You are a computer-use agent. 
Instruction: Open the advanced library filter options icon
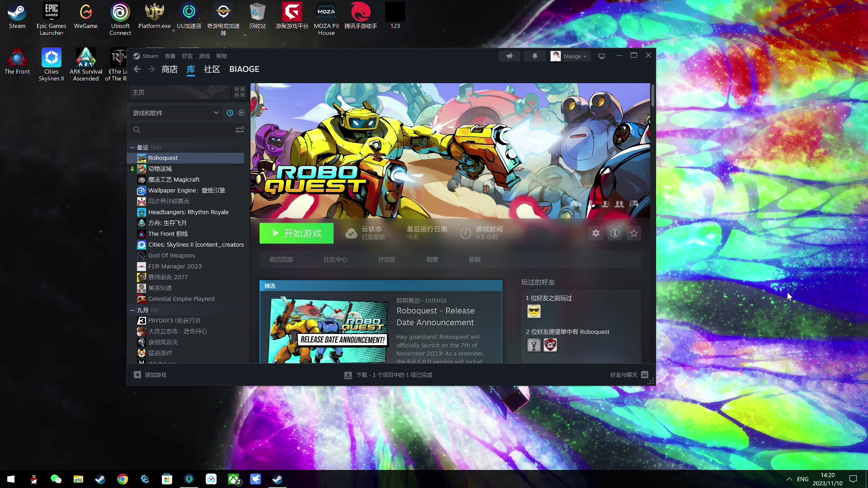tap(240, 130)
